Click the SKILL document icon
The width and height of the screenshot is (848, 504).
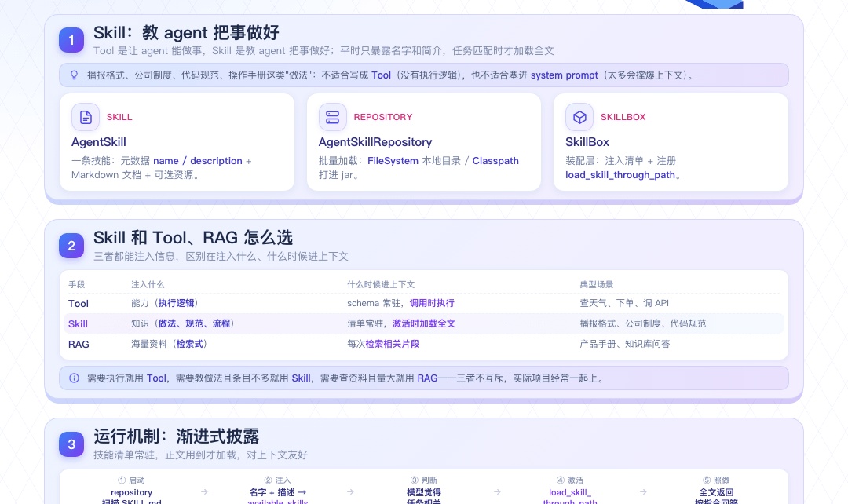(x=86, y=117)
